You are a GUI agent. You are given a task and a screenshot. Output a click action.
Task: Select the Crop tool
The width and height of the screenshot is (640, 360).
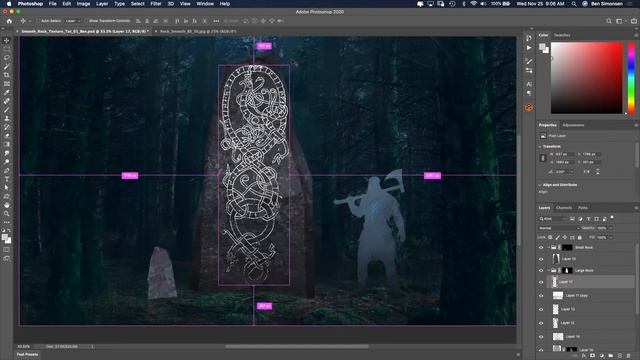pyautogui.click(x=7, y=75)
